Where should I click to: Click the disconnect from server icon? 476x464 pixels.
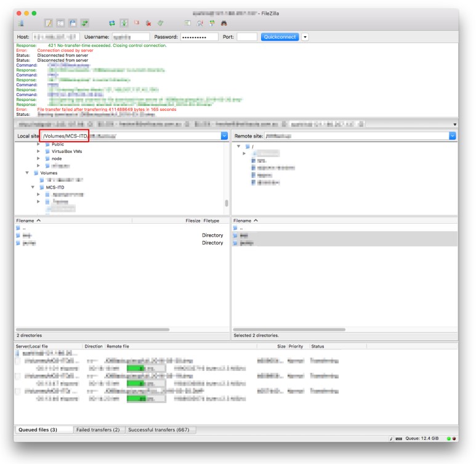click(148, 23)
